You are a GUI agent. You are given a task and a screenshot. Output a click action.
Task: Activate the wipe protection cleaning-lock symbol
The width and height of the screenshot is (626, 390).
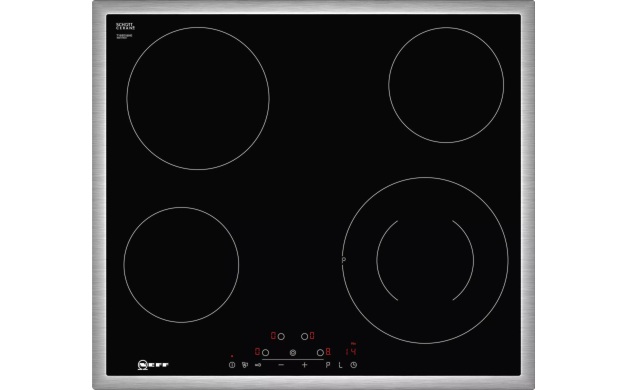click(x=245, y=364)
